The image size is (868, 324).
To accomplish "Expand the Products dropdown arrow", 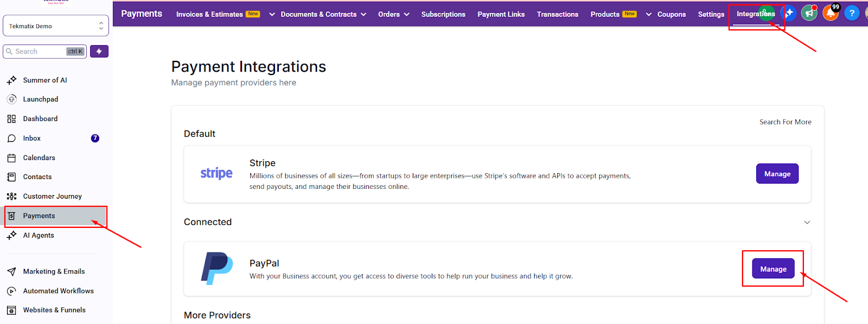I will tap(648, 14).
